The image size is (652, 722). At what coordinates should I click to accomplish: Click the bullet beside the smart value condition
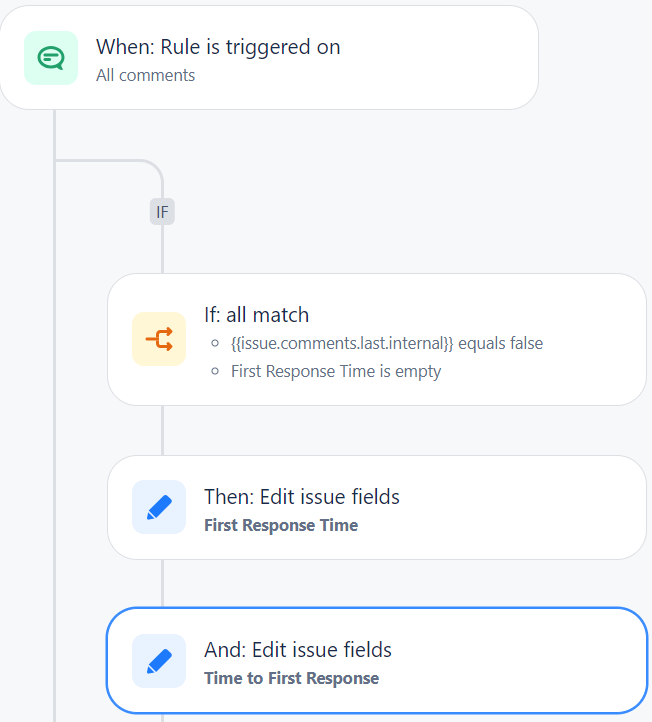215,343
